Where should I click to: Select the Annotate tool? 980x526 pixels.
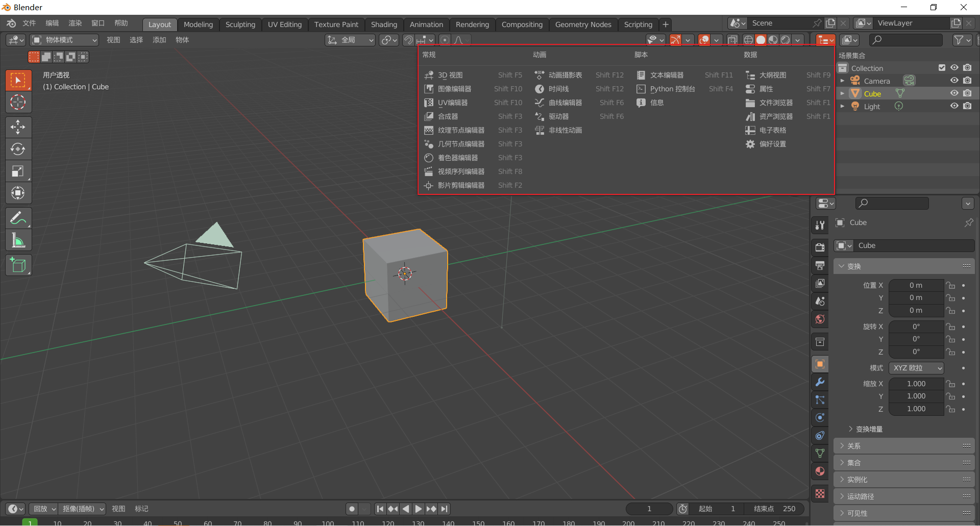(x=18, y=218)
